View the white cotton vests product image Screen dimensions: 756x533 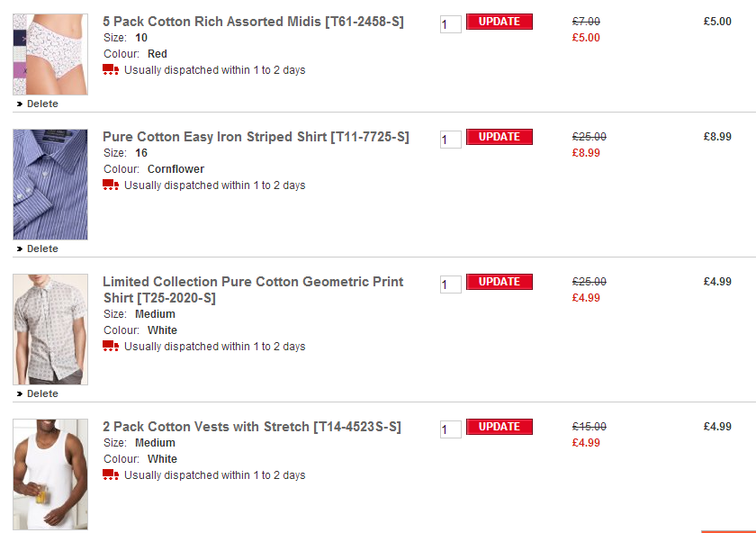(50, 474)
